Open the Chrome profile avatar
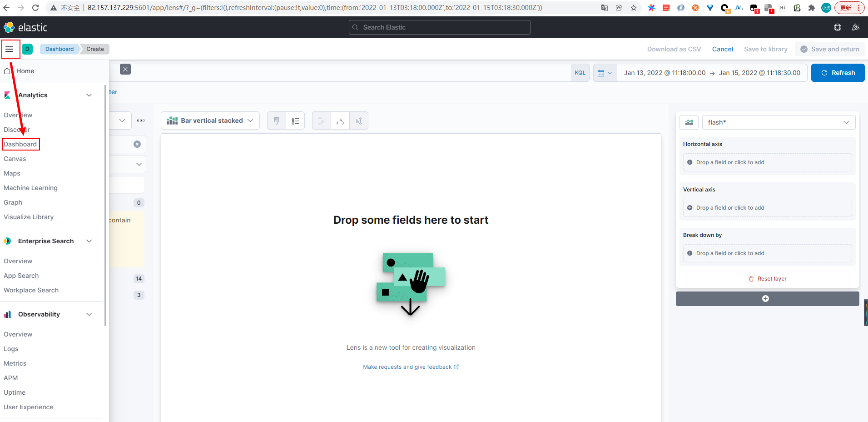This screenshot has height=422, width=868. click(826, 8)
